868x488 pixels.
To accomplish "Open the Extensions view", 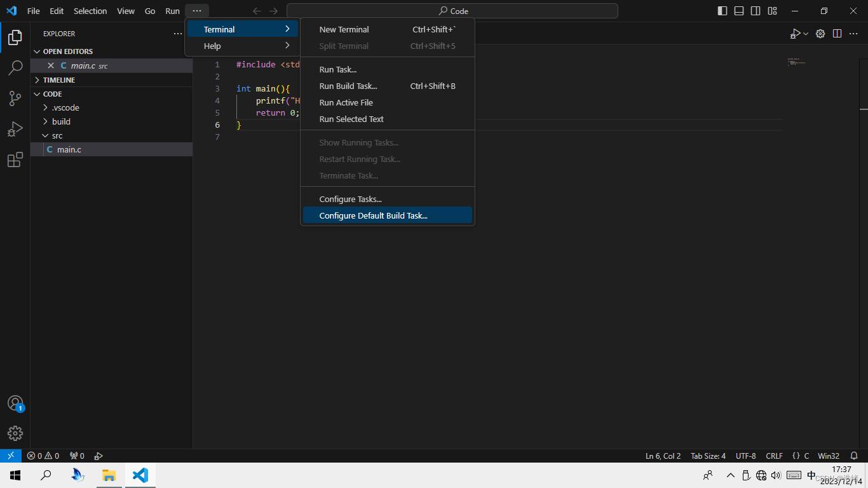I will pyautogui.click(x=15, y=160).
